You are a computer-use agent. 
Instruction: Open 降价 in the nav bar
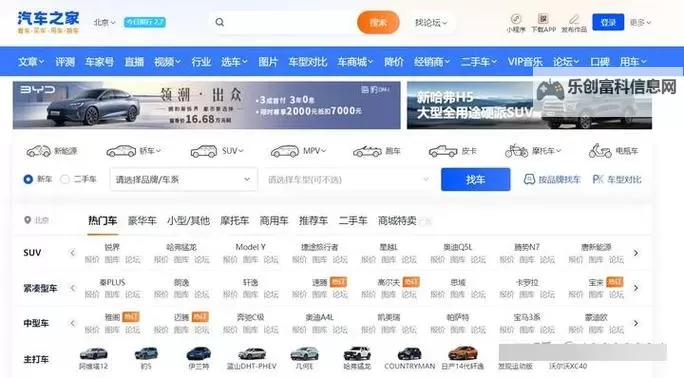click(393, 62)
